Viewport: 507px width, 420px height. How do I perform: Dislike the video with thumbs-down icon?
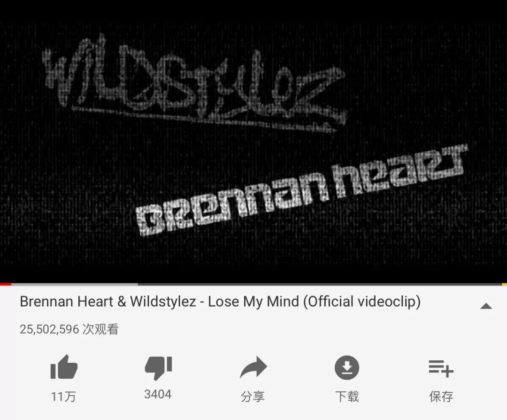coord(158,368)
